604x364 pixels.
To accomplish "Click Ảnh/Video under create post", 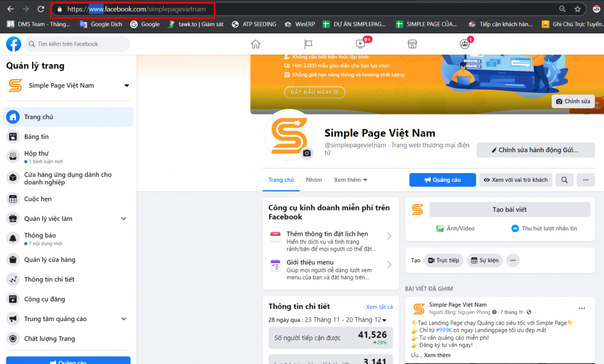I will point(455,228).
